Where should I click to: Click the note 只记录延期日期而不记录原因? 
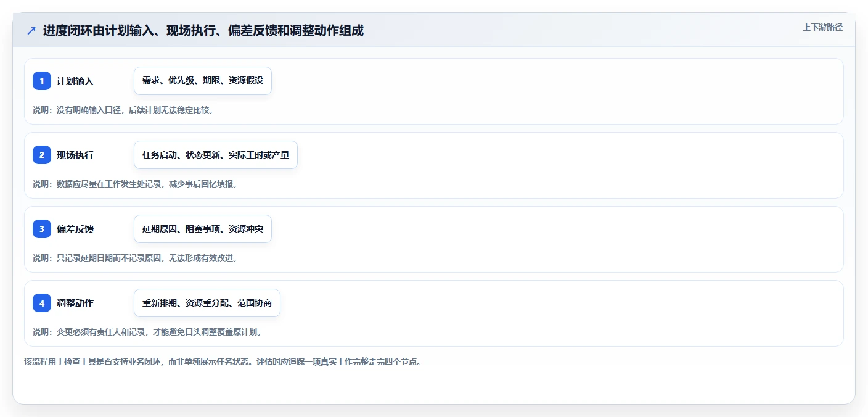pyautogui.click(x=108, y=258)
